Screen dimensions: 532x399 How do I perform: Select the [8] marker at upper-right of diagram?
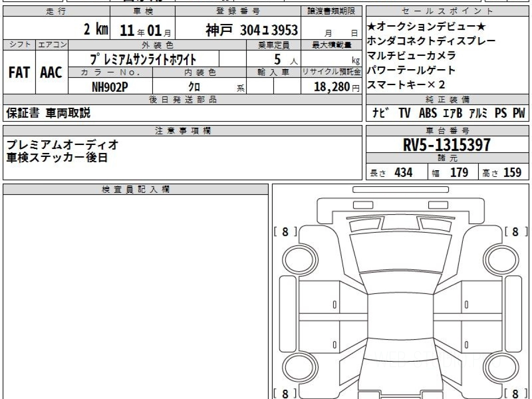(x=515, y=231)
